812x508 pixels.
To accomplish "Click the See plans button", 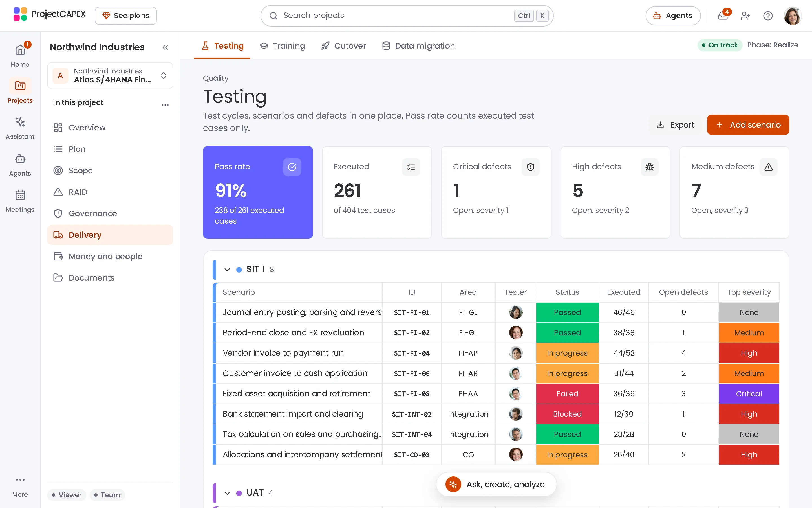I will (125, 16).
